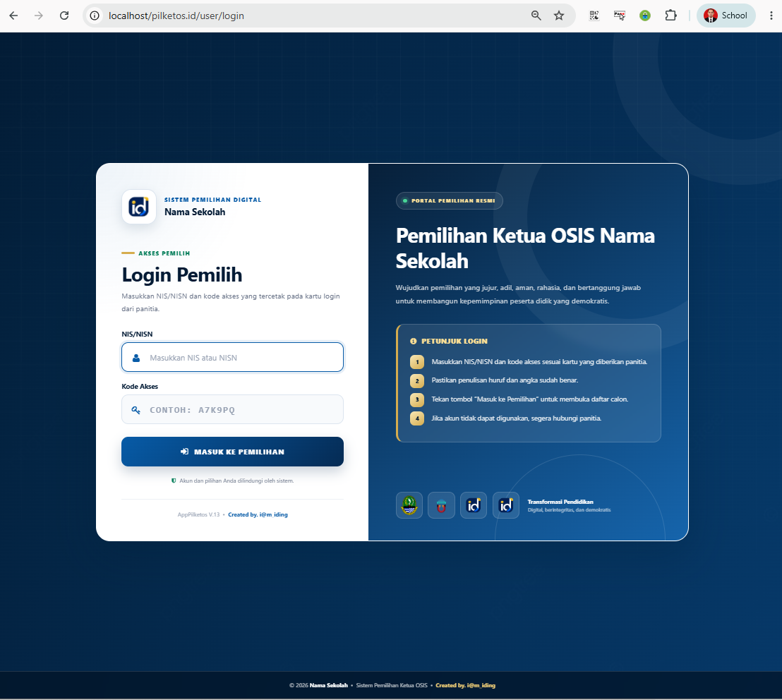Click the red and blue school crest logo

pyautogui.click(x=441, y=505)
